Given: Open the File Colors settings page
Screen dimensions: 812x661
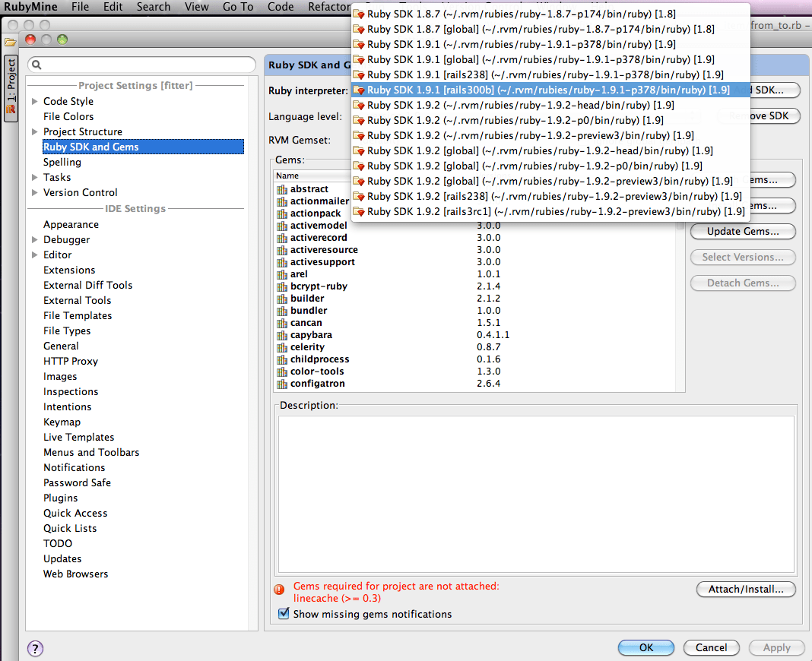Looking at the screenshot, I should click(68, 117).
